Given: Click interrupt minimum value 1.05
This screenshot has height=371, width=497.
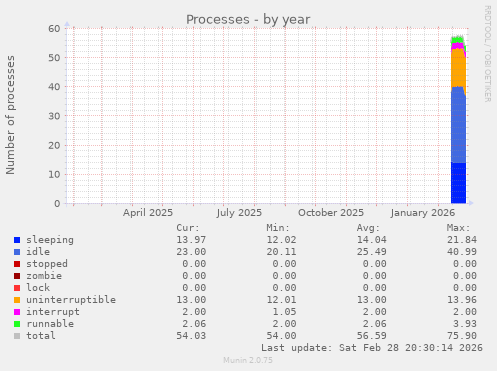Looking at the screenshot, I should pos(284,312).
